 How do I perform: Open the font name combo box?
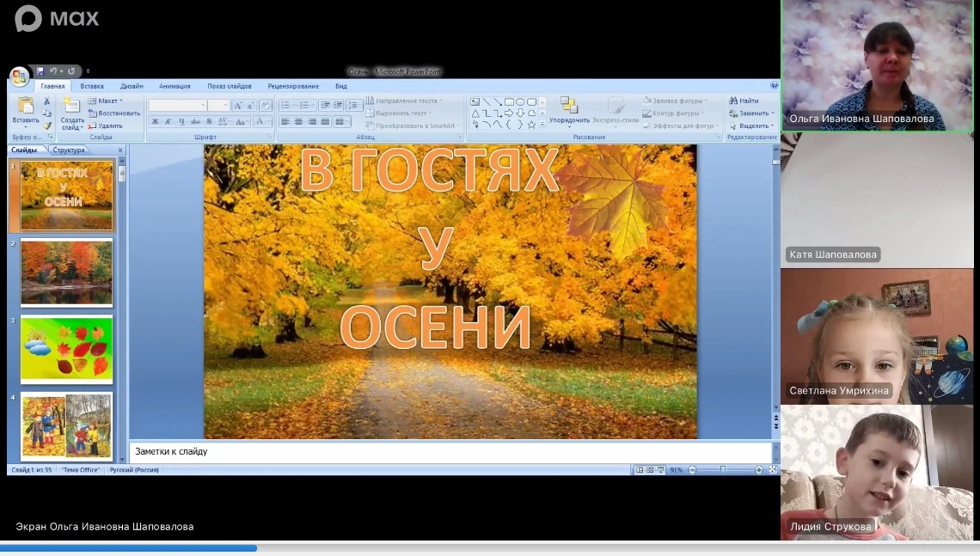[x=177, y=106]
